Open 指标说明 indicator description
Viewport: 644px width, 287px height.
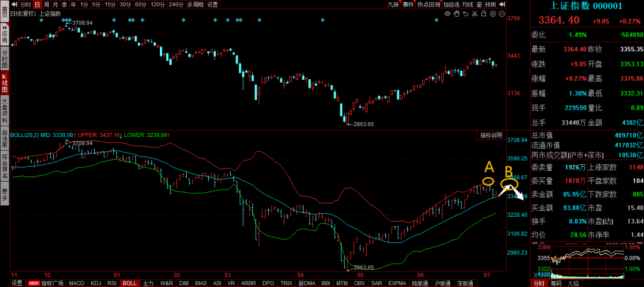coord(491,135)
